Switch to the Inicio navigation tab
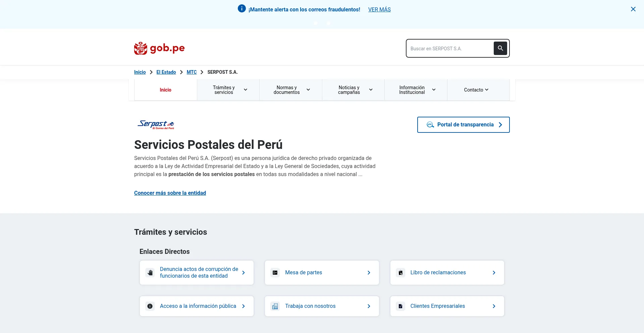This screenshot has height=333, width=644. pos(165,90)
